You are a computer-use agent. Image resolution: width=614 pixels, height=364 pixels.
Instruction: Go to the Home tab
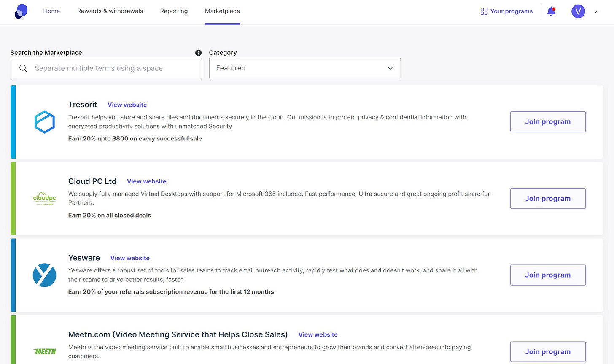click(x=51, y=11)
